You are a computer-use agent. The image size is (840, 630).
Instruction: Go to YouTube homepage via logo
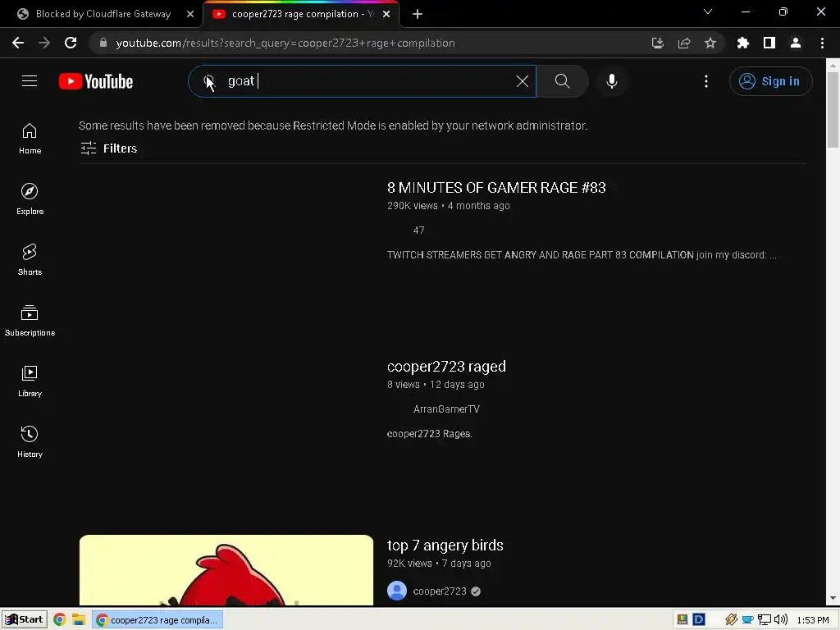(x=96, y=81)
